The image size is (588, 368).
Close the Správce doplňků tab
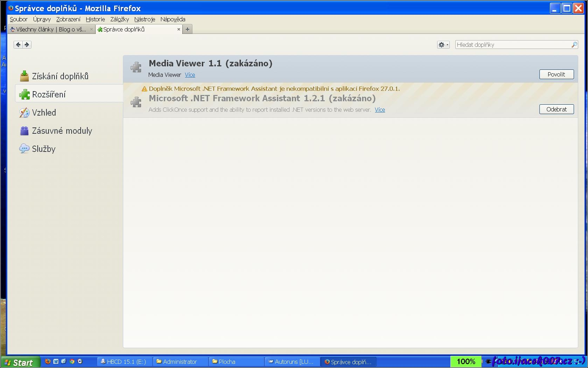[179, 29]
